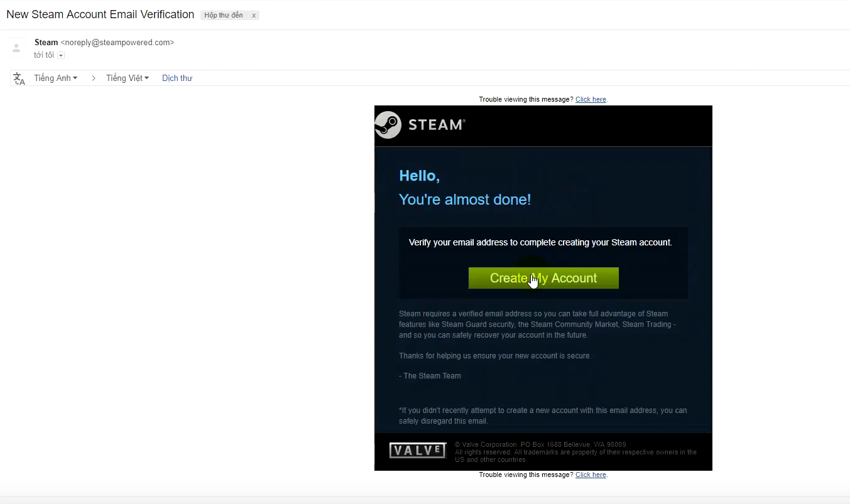Remove the 'Hộp thư đến' label with its x

tap(254, 14)
